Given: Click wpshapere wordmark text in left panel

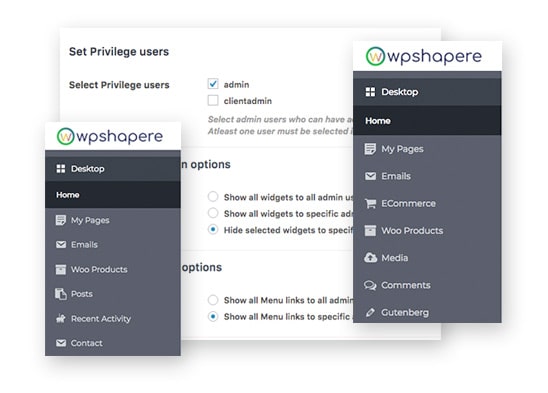Looking at the screenshot, I should click(x=120, y=136).
